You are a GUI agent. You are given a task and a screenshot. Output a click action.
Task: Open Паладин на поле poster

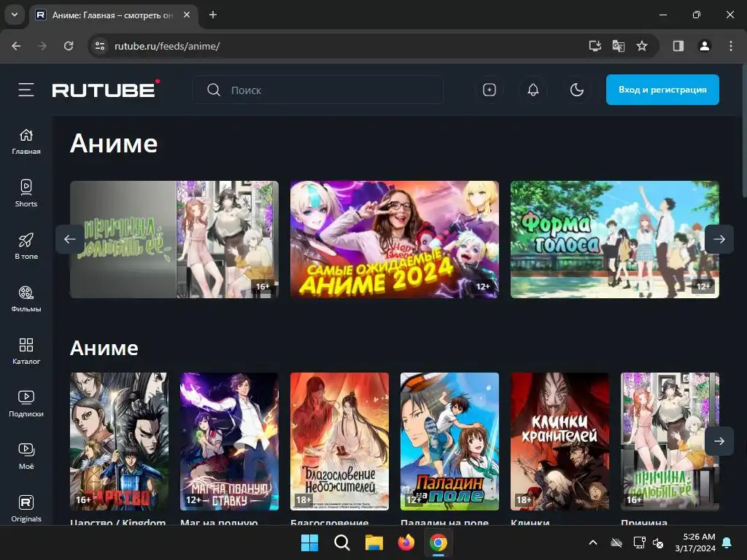point(449,441)
